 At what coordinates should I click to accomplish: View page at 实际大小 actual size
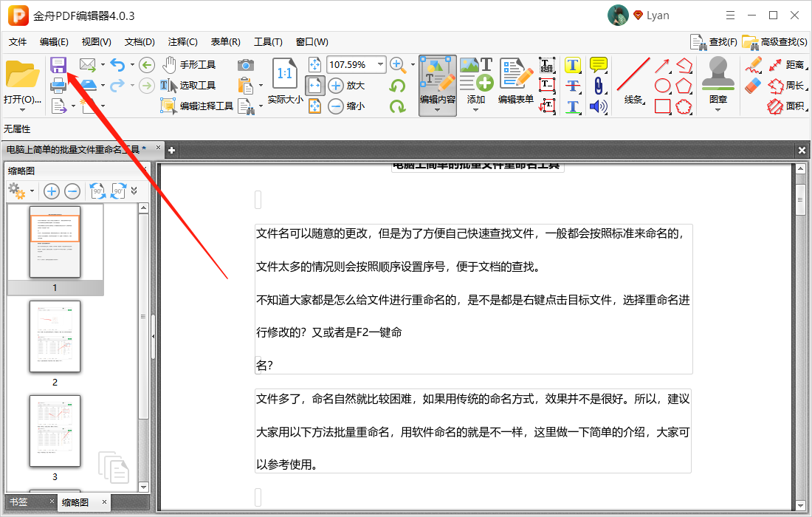tap(285, 74)
